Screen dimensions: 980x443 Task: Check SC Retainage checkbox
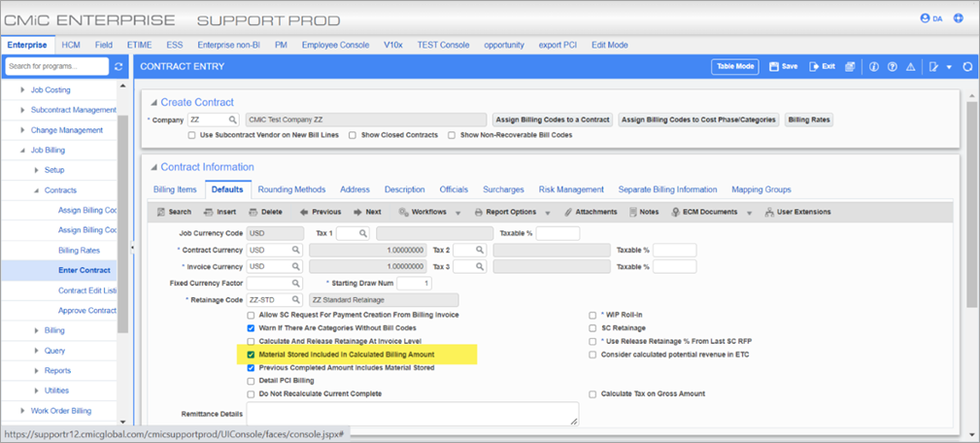coord(593,328)
